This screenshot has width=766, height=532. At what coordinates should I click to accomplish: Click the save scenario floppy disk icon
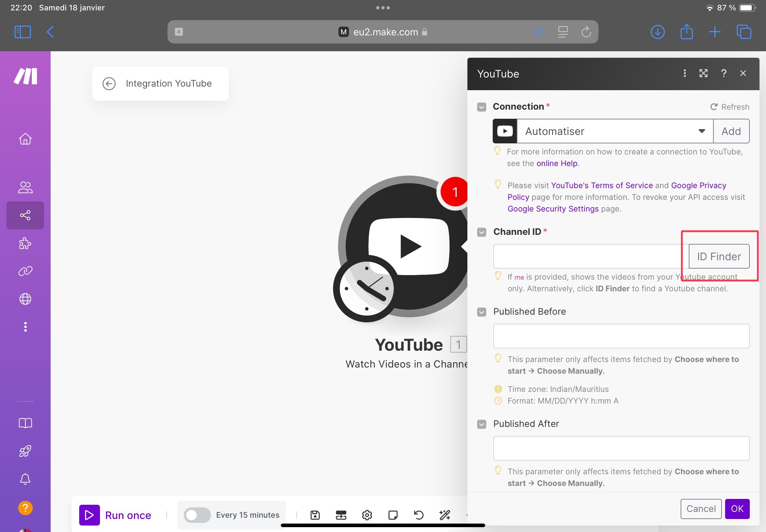(x=315, y=515)
